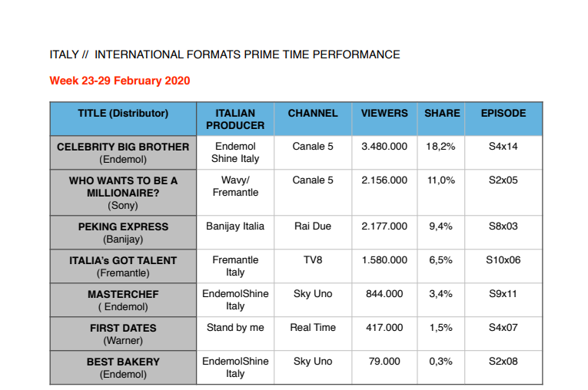Click the red 'Week 23-29 February 2020' text
The width and height of the screenshot is (588, 390).
(x=120, y=81)
